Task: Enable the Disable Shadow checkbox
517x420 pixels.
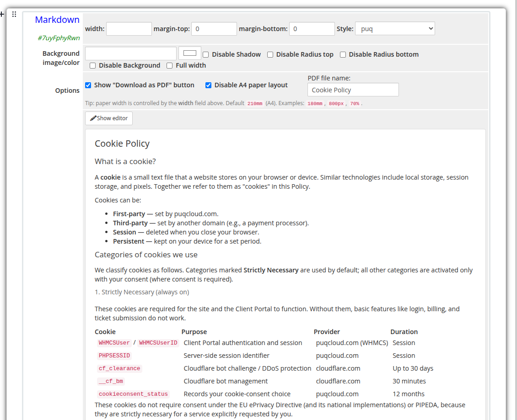Action: coord(205,54)
